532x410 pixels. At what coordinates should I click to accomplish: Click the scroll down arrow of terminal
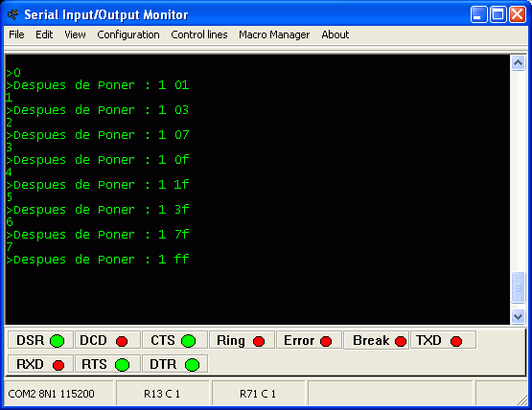[x=518, y=317]
